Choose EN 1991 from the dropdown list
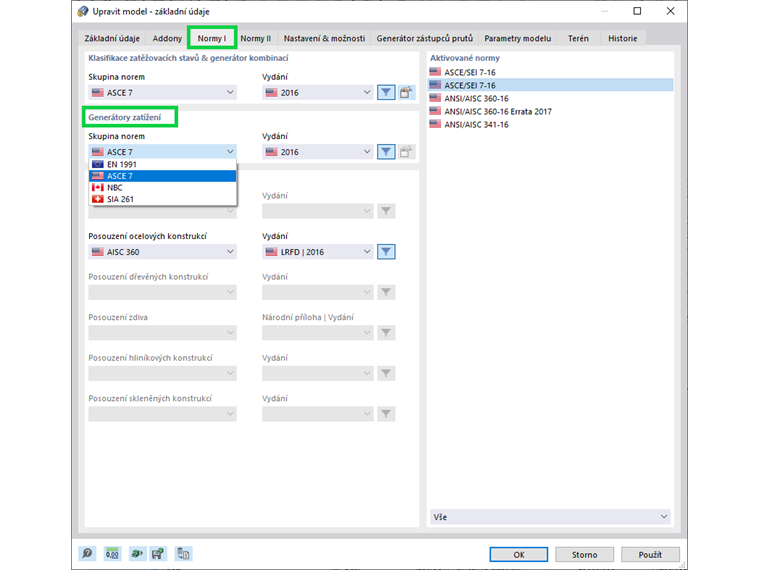The height and width of the screenshot is (570, 760). [162, 164]
